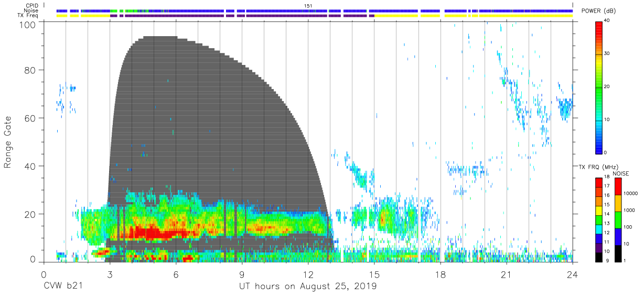Viewport: 644px width, 297px height.
Task: Click the 'NOISE' legend title
Action: pos(621,173)
